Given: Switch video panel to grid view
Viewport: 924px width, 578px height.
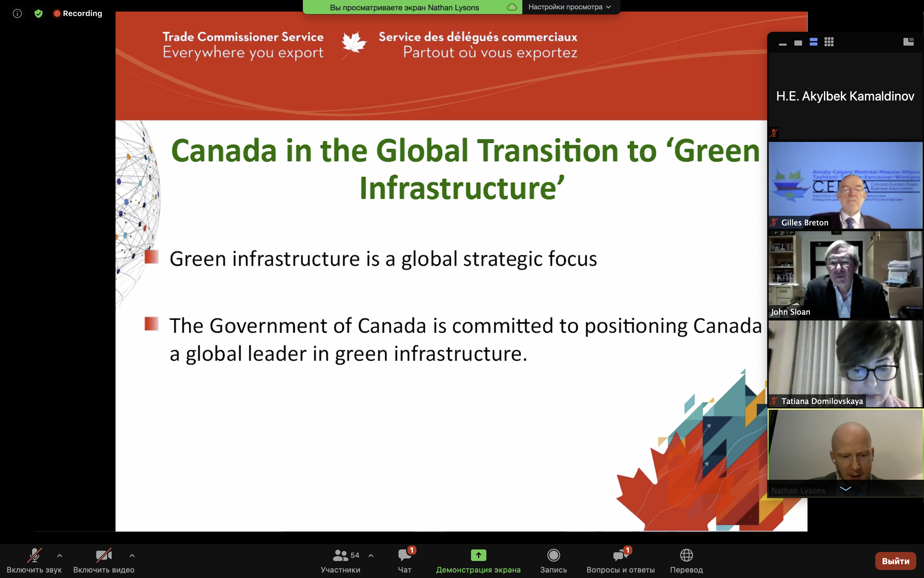Looking at the screenshot, I should pos(829,42).
